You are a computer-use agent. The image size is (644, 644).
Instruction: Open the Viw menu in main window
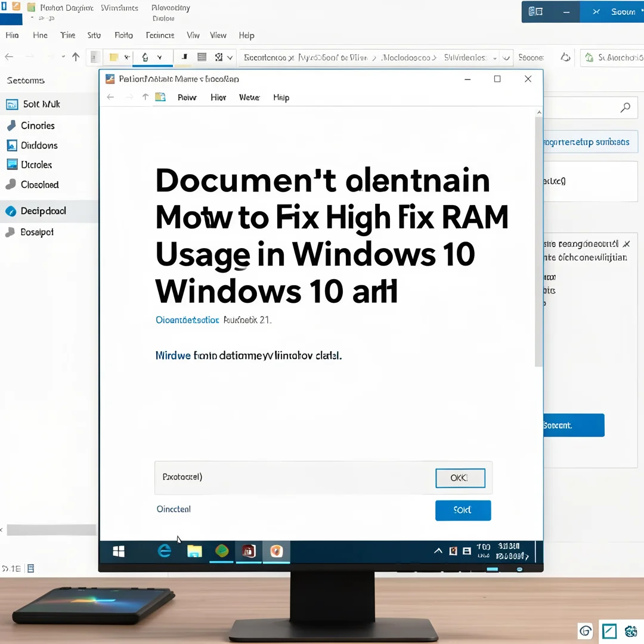tap(193, 35)
